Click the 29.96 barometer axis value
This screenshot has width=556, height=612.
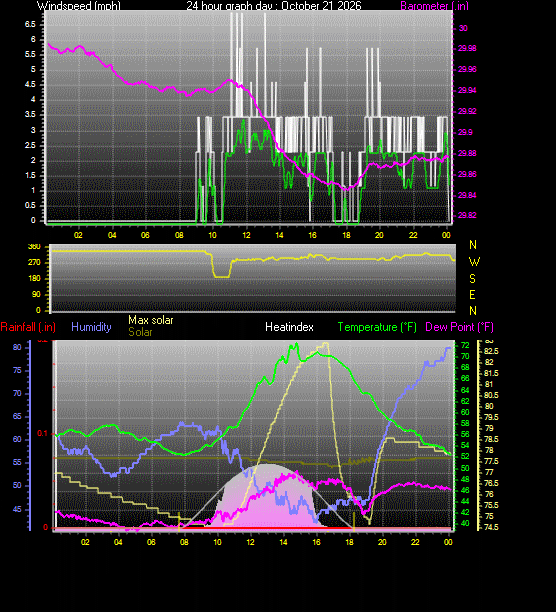pyautogui.click(x=467, y=69)
